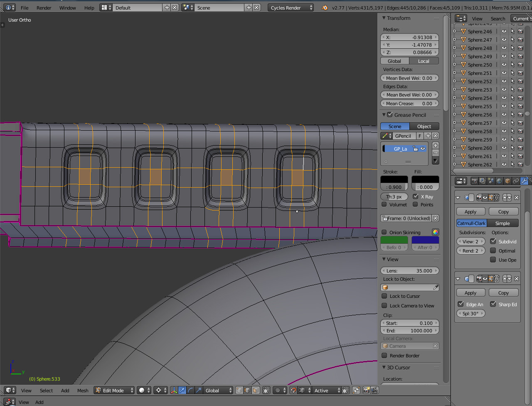Collapse the Transform panel
Viewport: 532px width, 406px height.
pos(384,18)
